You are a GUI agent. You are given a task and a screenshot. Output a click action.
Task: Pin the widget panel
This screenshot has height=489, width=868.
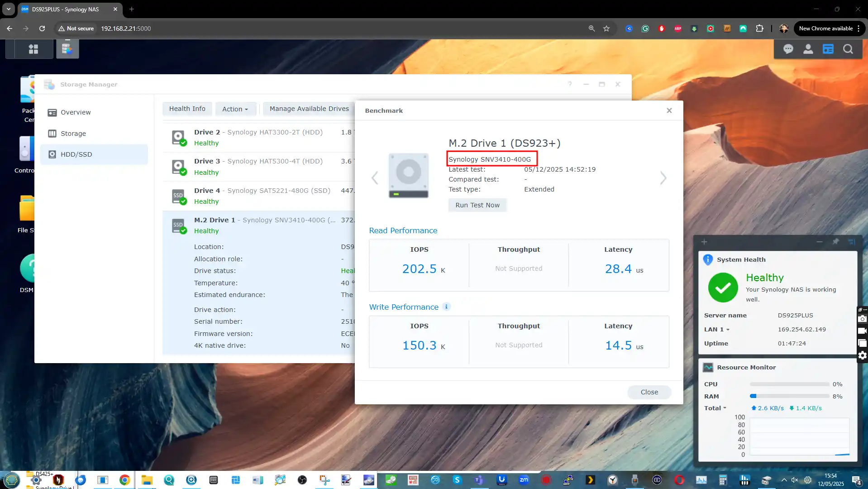[x=835, y=242]
